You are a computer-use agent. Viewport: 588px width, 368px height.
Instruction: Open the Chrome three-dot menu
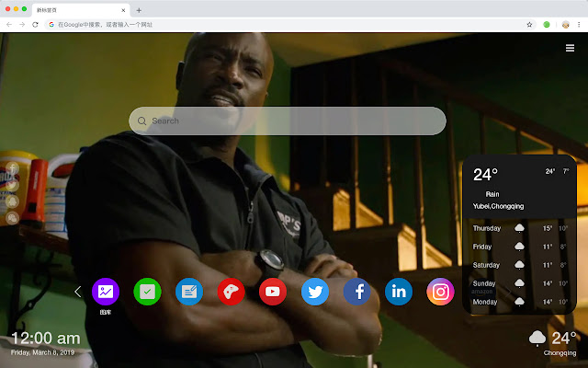coord(579,25)
